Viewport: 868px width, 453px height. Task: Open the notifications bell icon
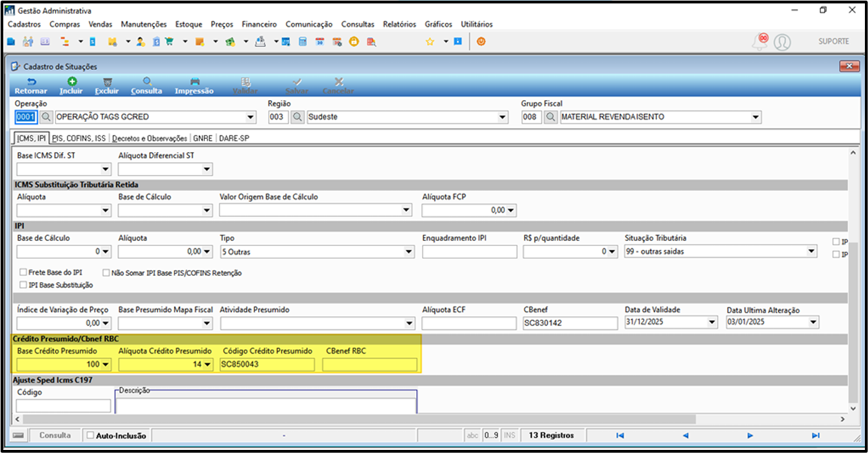coord(760,41)
